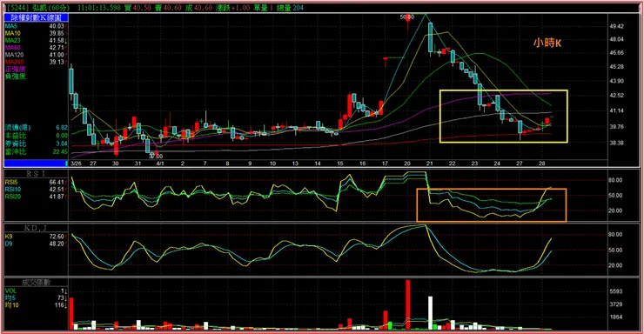This screenshot has width=644, height=334.
Task: Select the MA60 legend label
Action: [x=13, y=48]
